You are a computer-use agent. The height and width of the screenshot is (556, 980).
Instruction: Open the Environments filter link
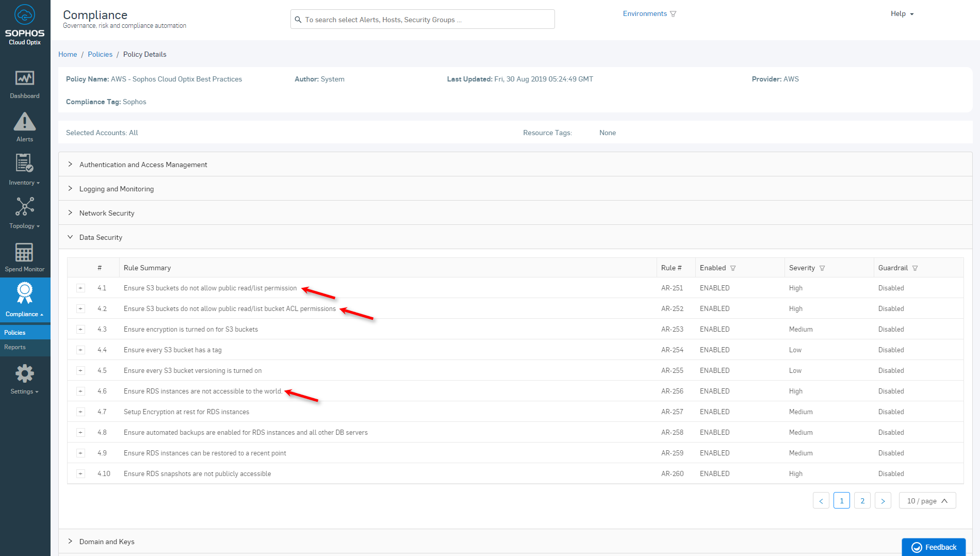[x=645, y=14]
